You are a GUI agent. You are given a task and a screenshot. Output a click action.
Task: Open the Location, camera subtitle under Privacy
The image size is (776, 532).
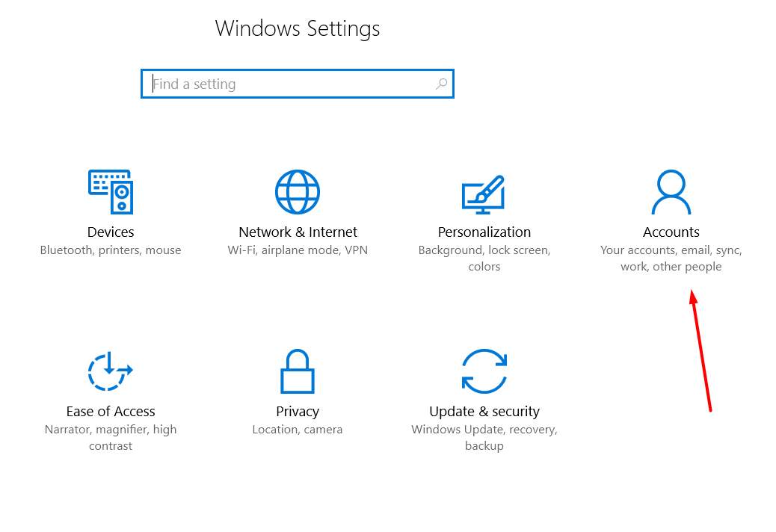coord(298,429)
